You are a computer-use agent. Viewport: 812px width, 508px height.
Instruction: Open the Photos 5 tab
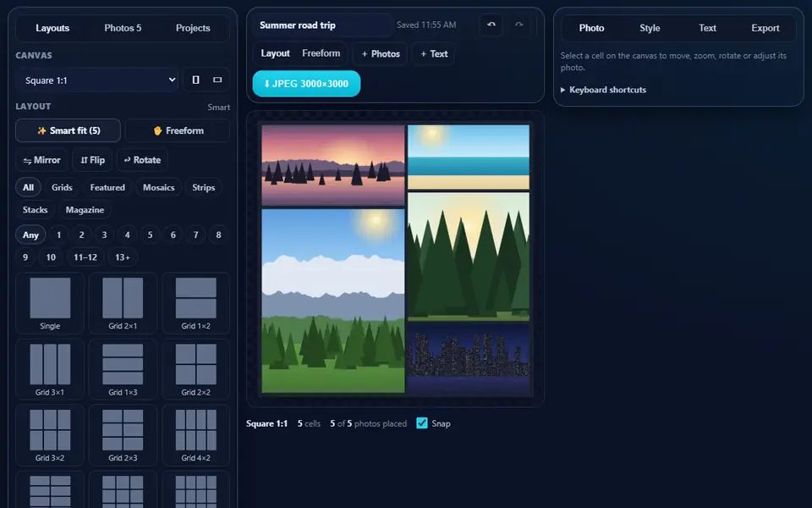[x=123, y=28]
